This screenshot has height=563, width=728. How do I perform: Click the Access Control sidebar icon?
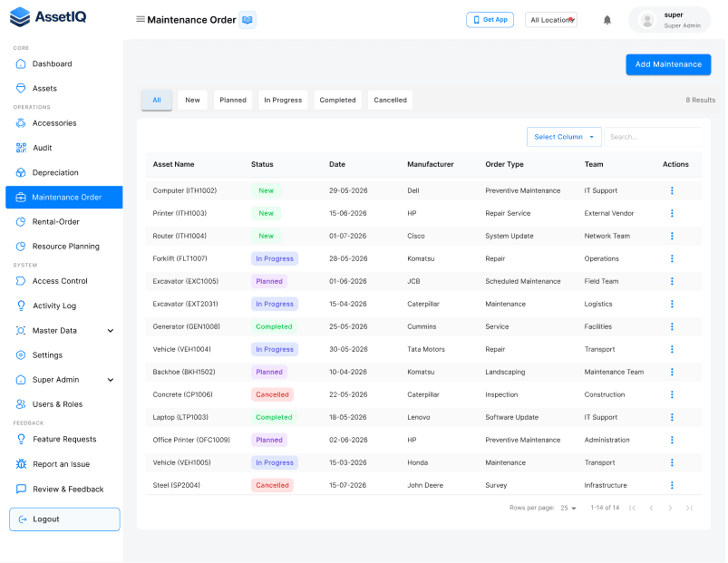click(x=21, y=281)
